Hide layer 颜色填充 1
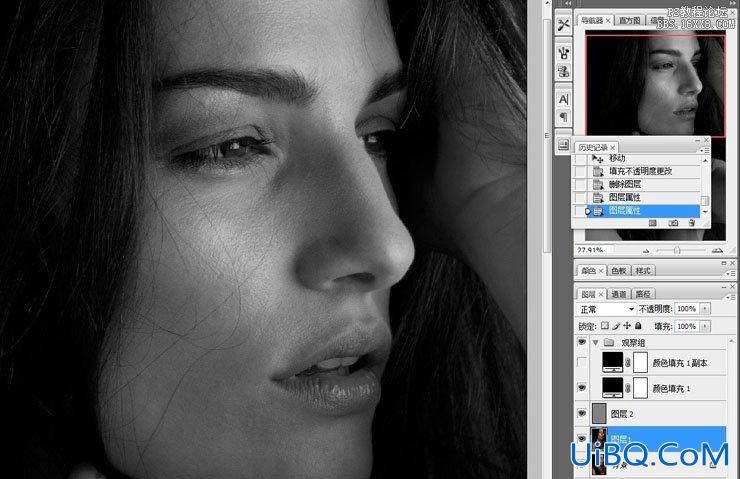Viewport: 740px width, 479px height. [582, 387]
